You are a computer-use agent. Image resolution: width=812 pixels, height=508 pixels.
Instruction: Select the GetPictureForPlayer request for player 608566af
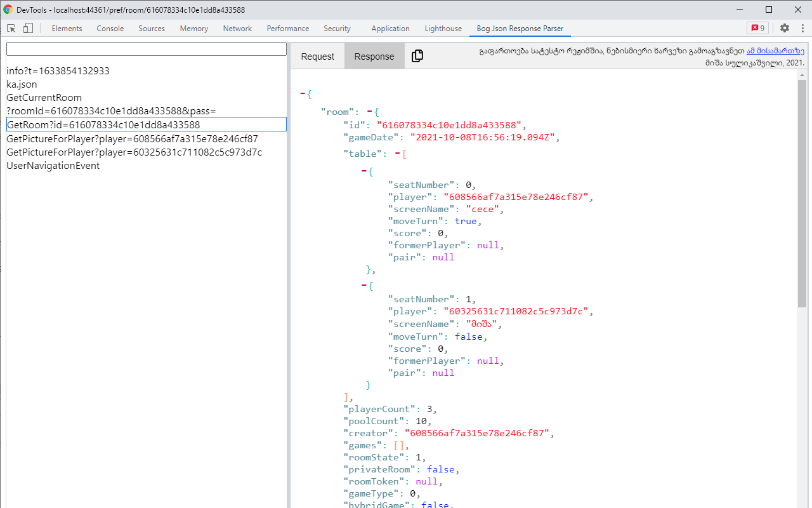(x=132, y=138)
